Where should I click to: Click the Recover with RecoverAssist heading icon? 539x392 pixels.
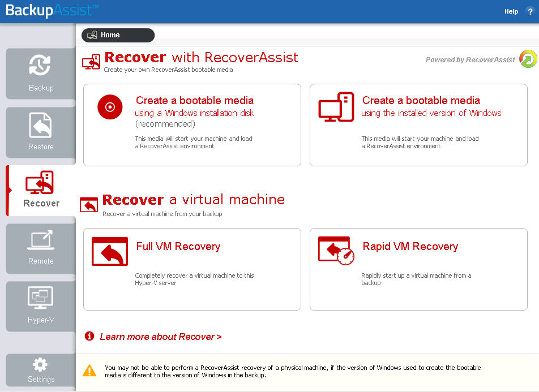91,62
